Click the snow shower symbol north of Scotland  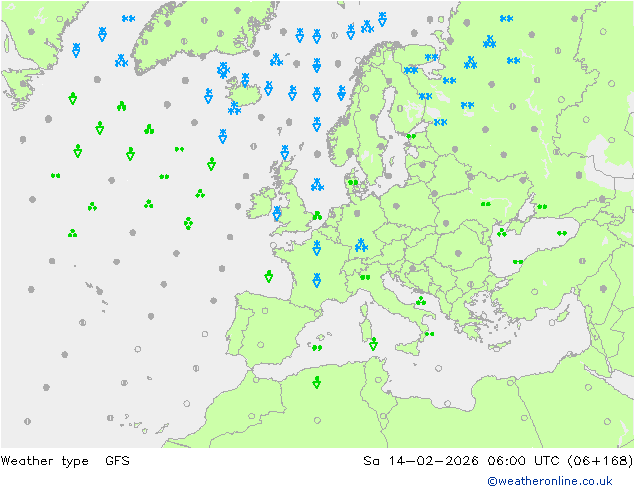(285, 153)
